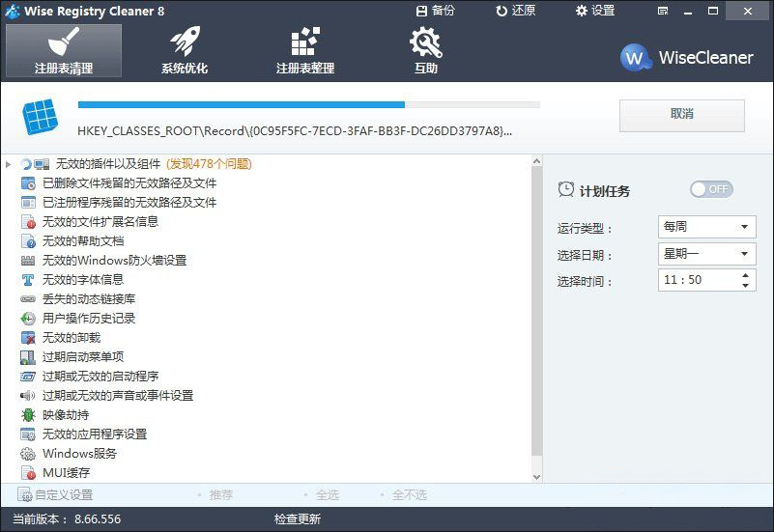Click the 过期或无效的声音或事件设置 speaker icon
The width and height of the screenshot is (774, 532).
[28, 396]
